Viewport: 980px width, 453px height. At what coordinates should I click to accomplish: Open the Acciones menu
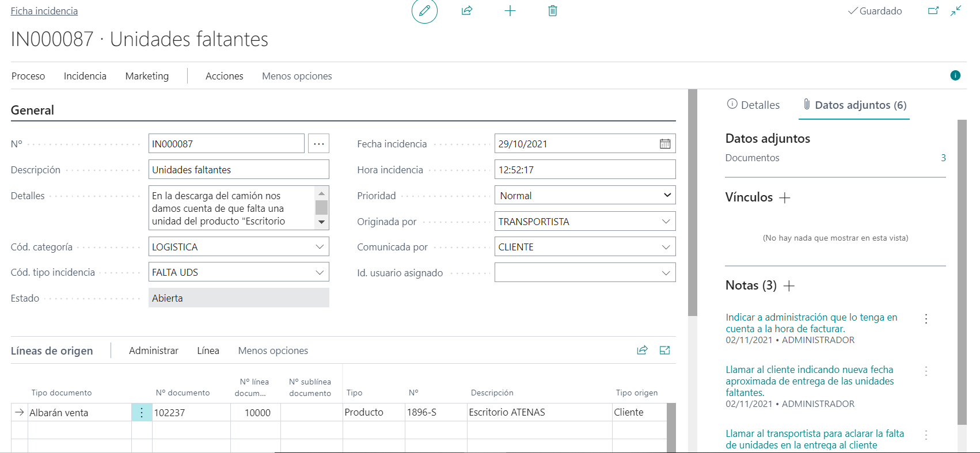(x=224, y=76)
